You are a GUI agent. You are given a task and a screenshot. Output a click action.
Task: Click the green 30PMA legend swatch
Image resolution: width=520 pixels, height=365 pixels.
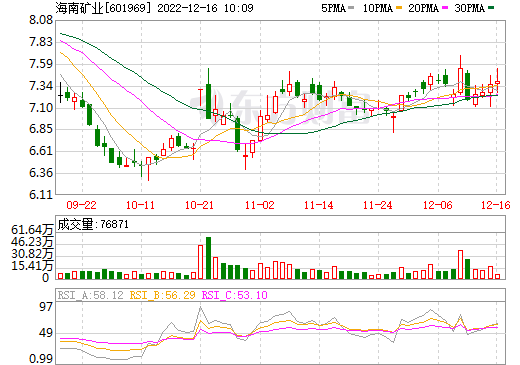coord(491,8)
